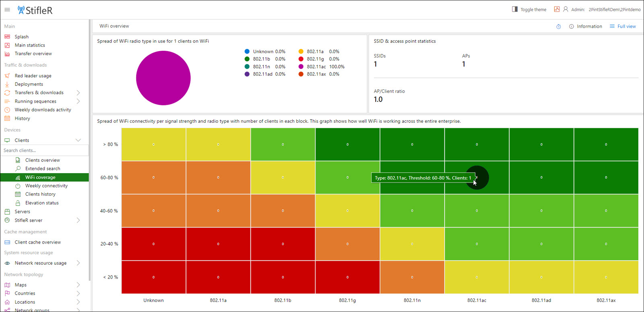Click the Client cache overview icon
The height and width of the screenshot is (312, 644).
click(x=7, y=242)
